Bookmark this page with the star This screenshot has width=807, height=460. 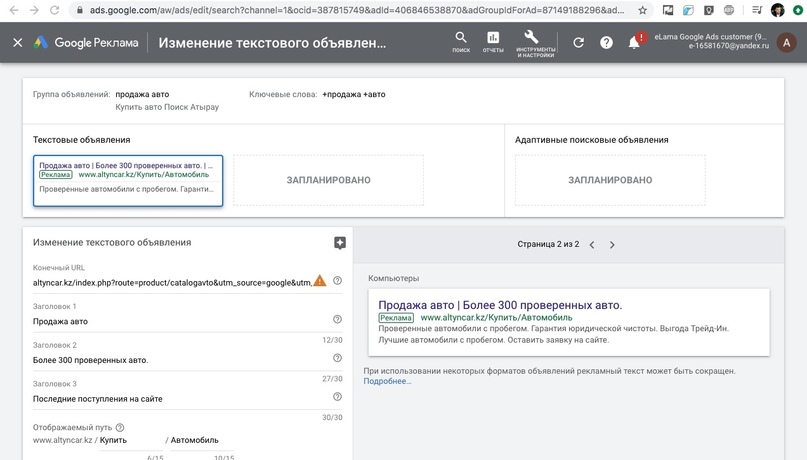pyautogui.click(x=642, y=10)
